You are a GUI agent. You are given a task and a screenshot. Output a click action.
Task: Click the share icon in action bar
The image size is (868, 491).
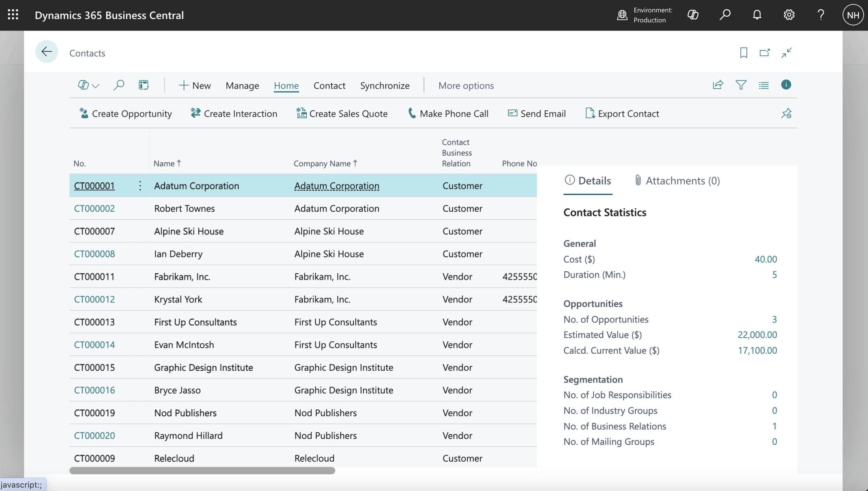point(718,85)
